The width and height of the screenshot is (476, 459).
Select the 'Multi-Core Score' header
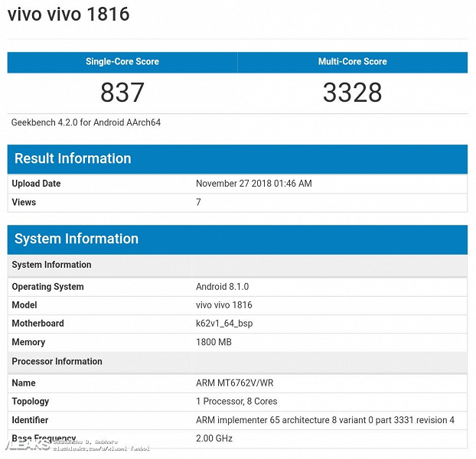click(353, 62)
